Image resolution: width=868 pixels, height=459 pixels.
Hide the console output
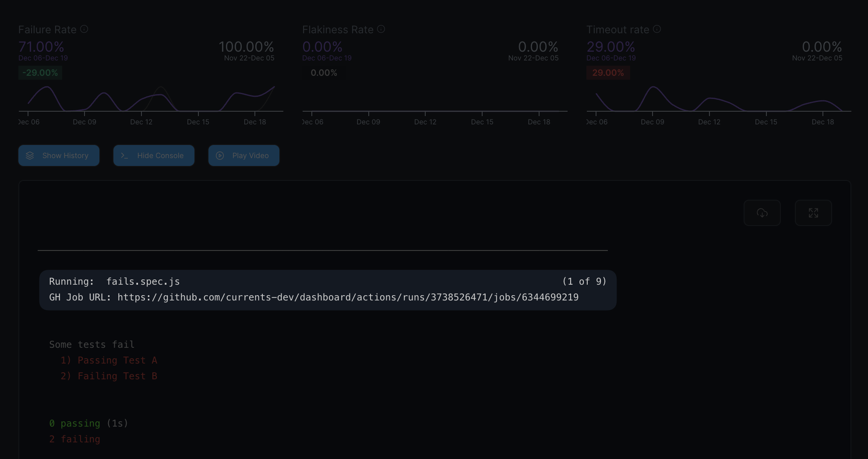(x=154, y=156)
